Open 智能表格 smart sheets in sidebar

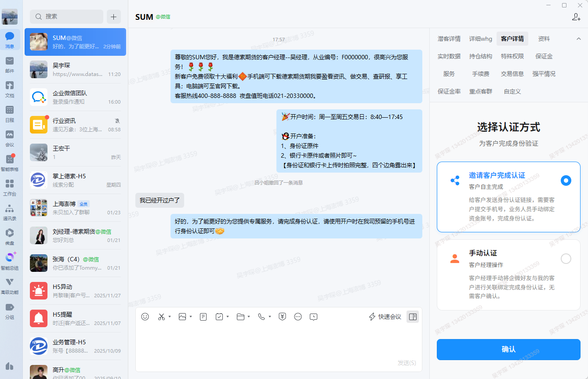pos(10,163)
